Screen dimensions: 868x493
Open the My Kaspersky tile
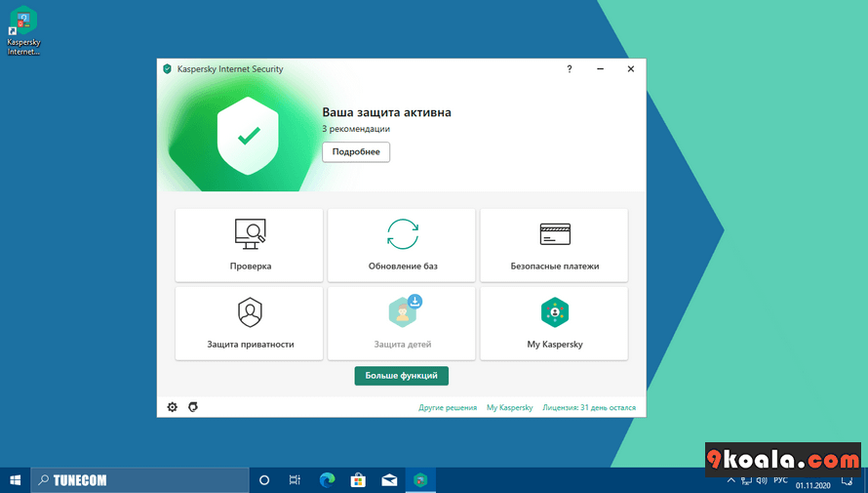tap(554, 323)
